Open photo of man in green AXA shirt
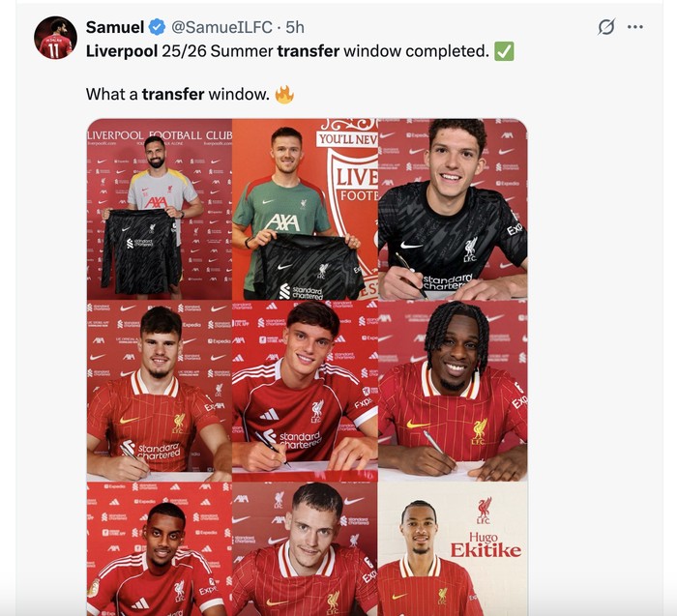Image resolution: width=677 pixels, height=616 pixels. 305,209
